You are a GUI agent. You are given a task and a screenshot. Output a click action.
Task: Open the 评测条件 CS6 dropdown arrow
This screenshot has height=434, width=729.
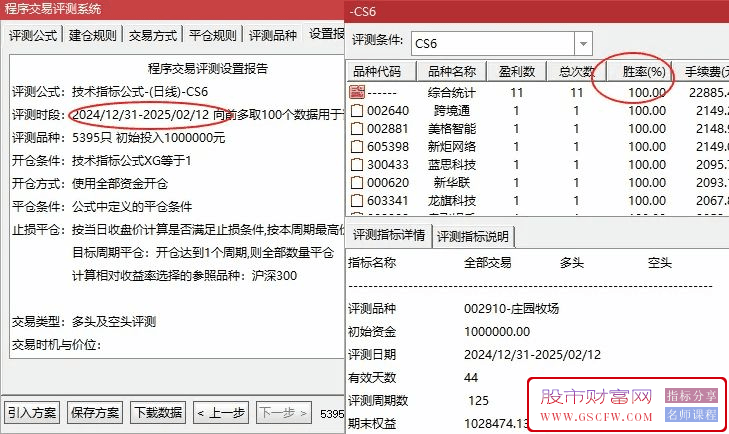pos(583,44)
